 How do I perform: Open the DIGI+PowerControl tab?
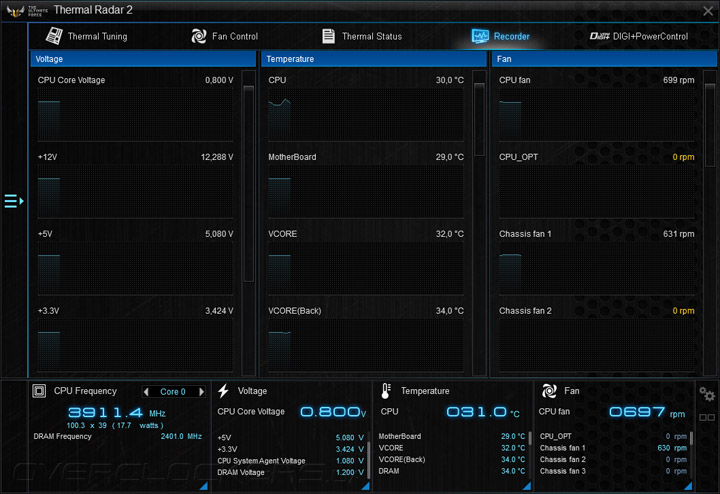(x=639, y=36)
